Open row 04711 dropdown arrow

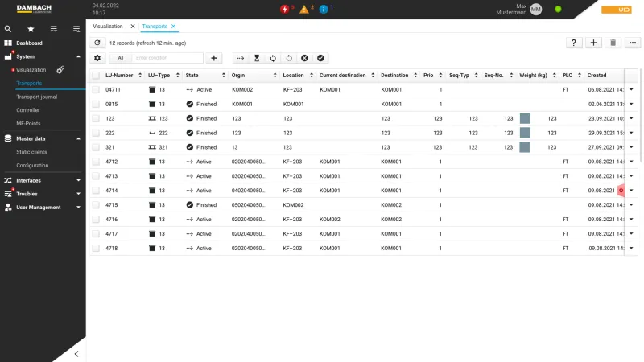(631, 89)
